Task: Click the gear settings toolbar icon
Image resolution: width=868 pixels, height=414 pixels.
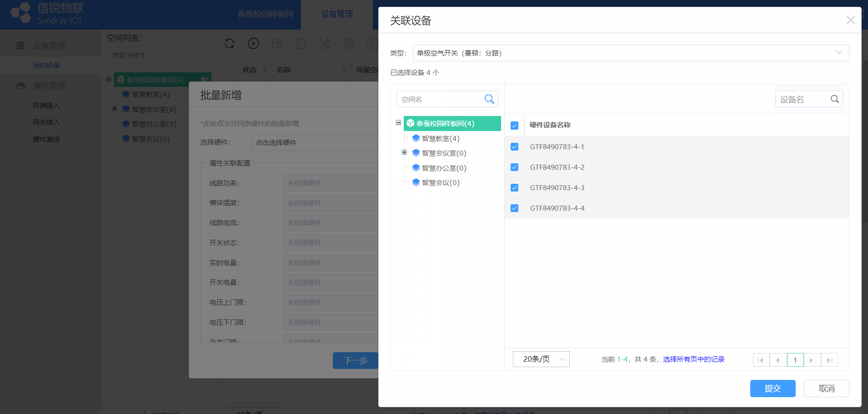Action: point(349,44)
